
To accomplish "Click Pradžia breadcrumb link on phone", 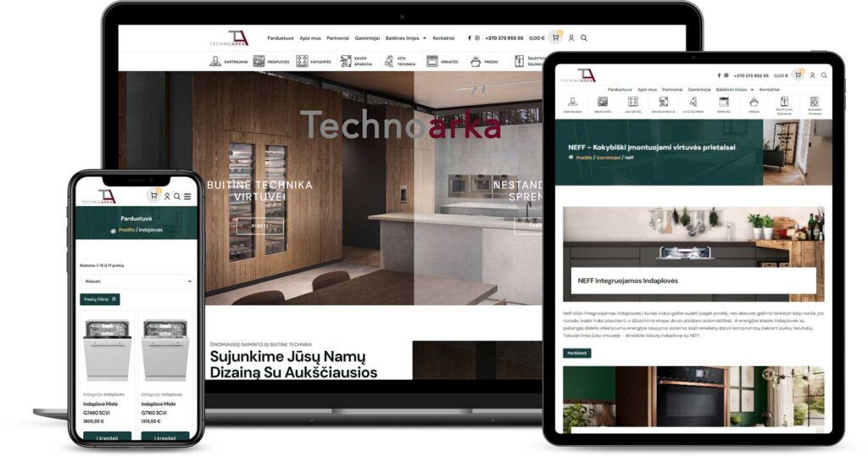I will click(127, 231).
